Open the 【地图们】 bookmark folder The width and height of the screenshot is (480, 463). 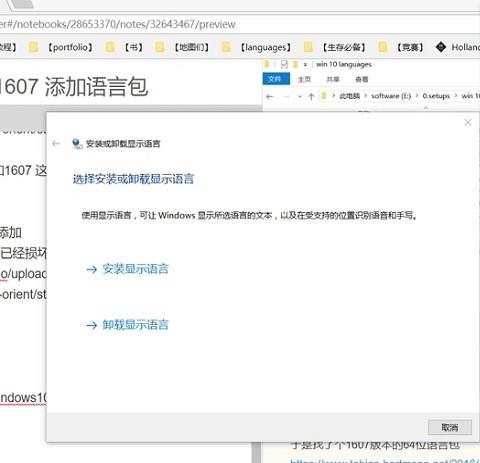tap(182, 47)
